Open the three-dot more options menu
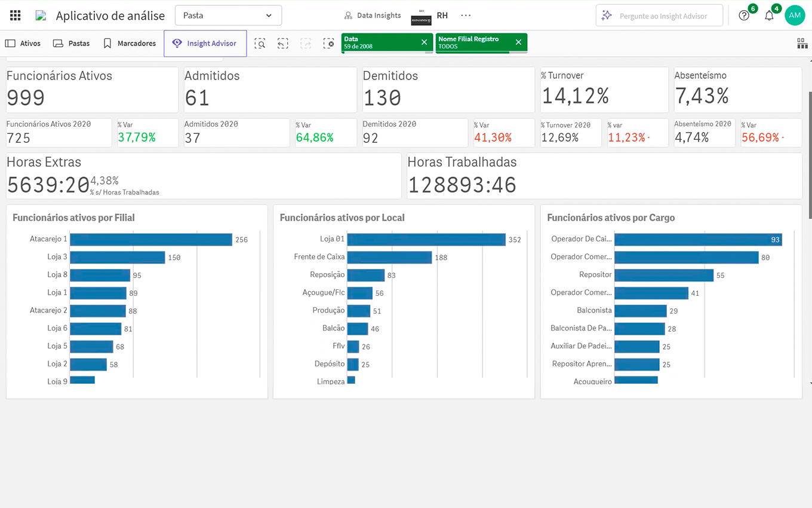This screenshot has height=508, width=812. pyautogui.click(x=466, y=16)
